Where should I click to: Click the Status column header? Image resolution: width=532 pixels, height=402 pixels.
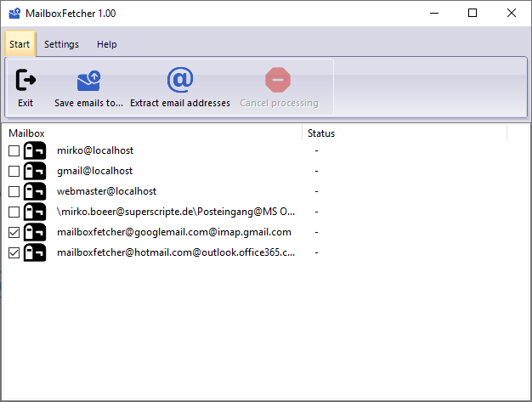pyautogui.click(x=404, y=133)
